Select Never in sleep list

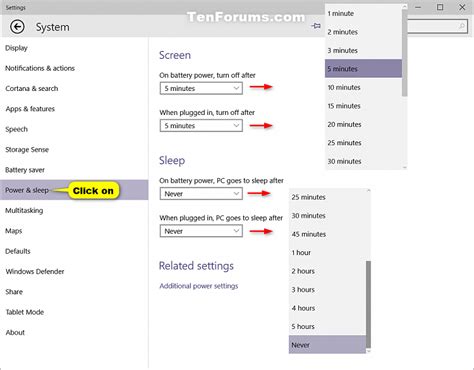pyautogui.click(x=327, y=345)
